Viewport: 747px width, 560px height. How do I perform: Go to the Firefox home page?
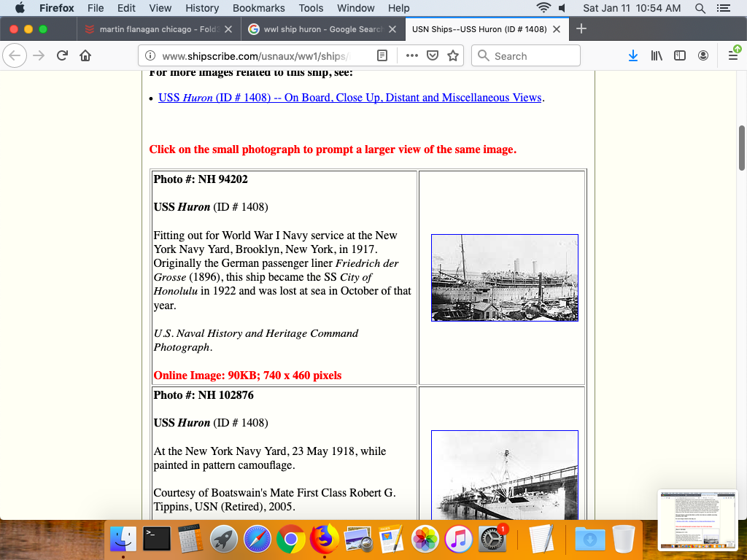[x=85, y=56]
